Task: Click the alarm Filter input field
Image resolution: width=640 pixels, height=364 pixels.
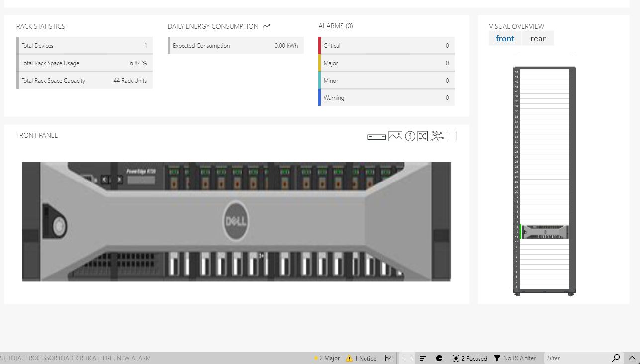Action: [x=577, y=358]
